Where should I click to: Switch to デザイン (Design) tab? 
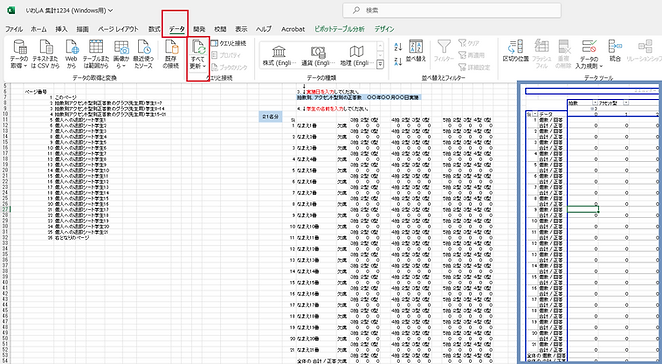tap(384, 29)
